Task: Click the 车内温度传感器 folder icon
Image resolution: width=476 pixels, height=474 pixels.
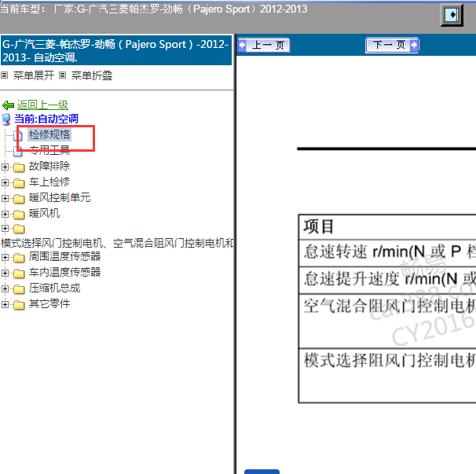Action: (19, 274)
